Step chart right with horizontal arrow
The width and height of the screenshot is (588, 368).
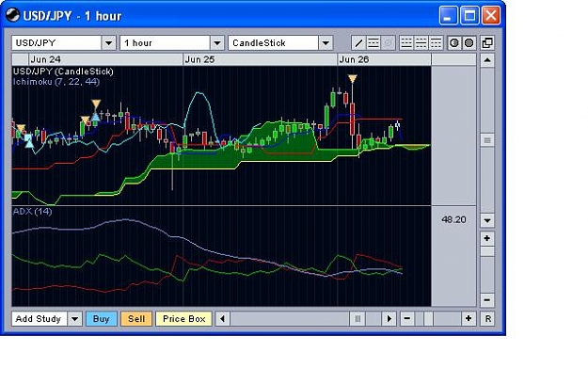click(x=389, y=319)
